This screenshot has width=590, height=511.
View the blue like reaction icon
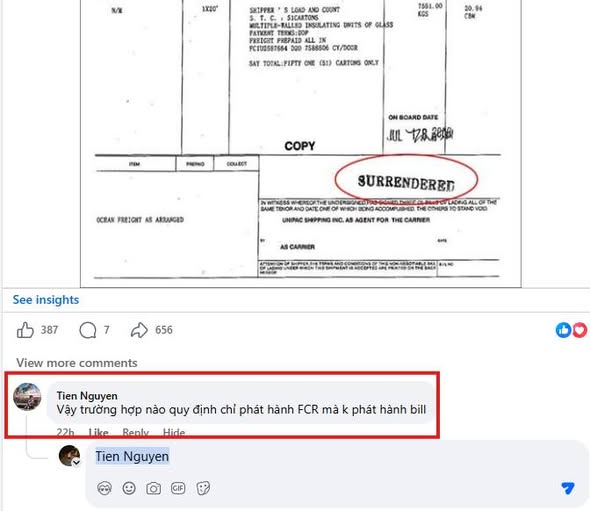pyautogui.click(x=563, y=330)
